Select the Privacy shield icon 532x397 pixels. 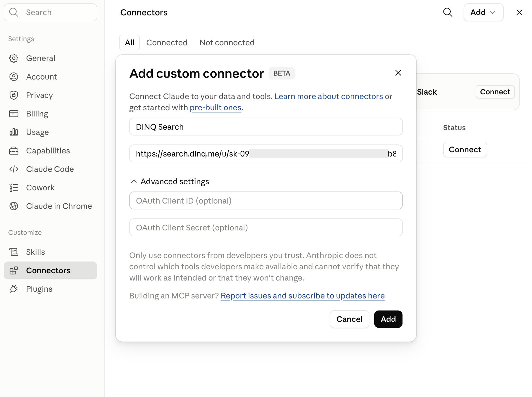[14, 95]
